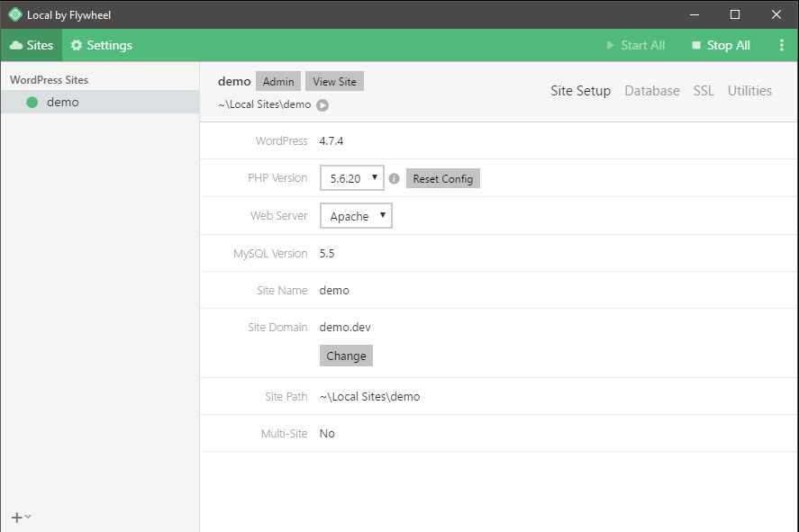Open the PHP Version 5.6.20 dropdown

352,178
